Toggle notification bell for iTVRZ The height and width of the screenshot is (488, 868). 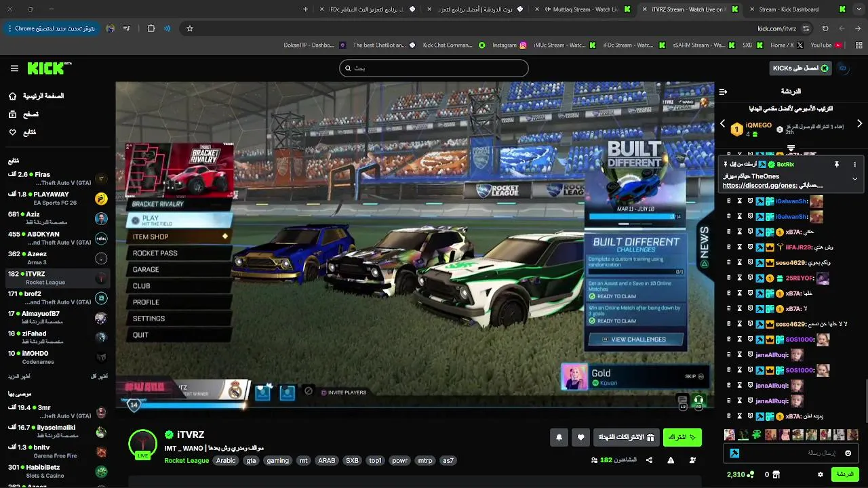(x=559, y=438)
